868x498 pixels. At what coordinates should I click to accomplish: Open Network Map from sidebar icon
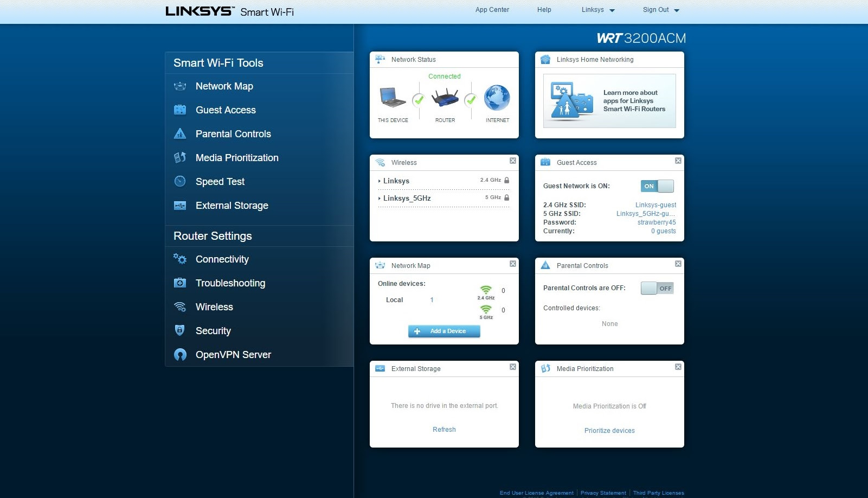(x=180, y=86)
